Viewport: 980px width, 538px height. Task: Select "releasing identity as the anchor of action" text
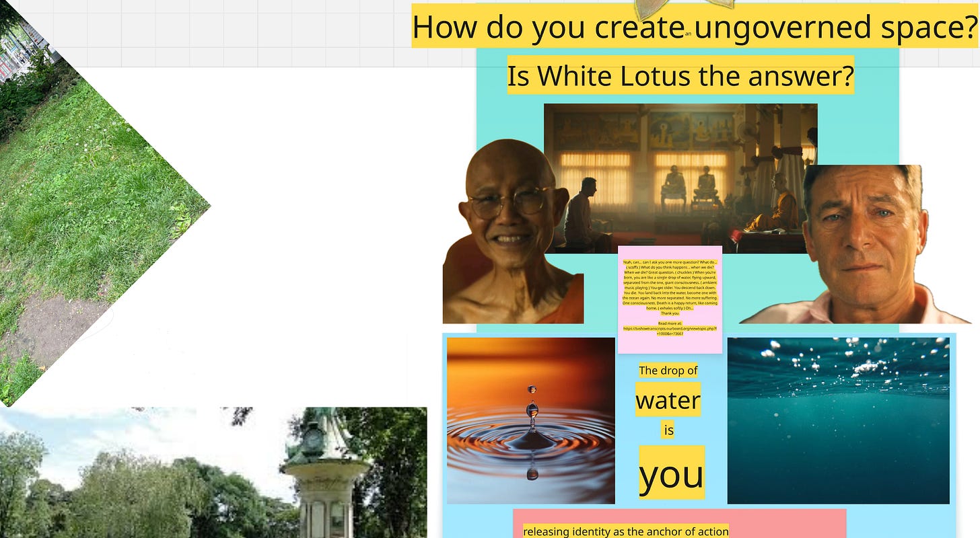coord(626,531)
